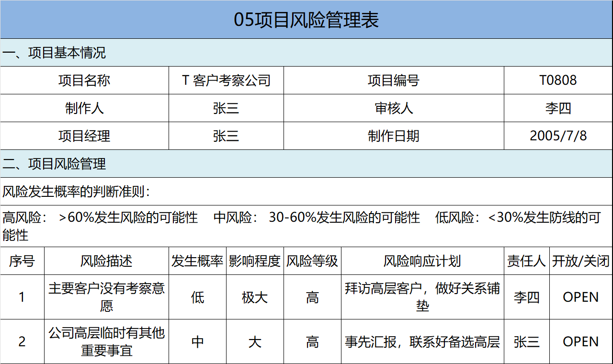The image size is (613, 364).
Task: Click the 发生概率 column header
Action: point(197,261)
